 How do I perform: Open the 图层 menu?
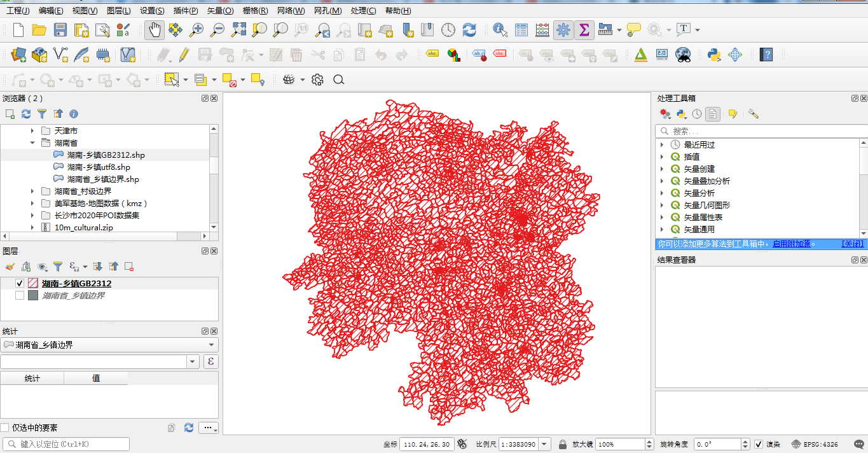tap(119, 11)
